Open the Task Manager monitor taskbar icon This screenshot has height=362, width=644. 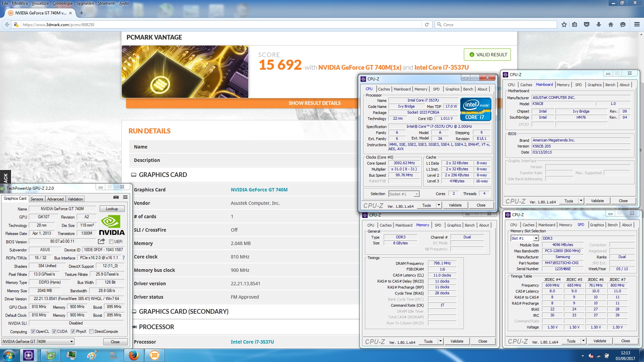(x=71, y=355)
